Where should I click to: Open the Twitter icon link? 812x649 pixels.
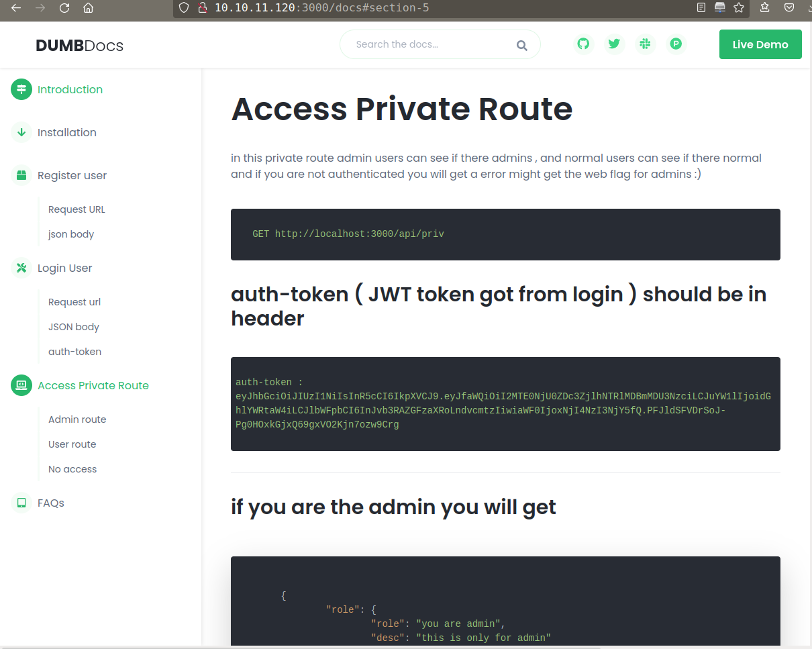point(614,44)
